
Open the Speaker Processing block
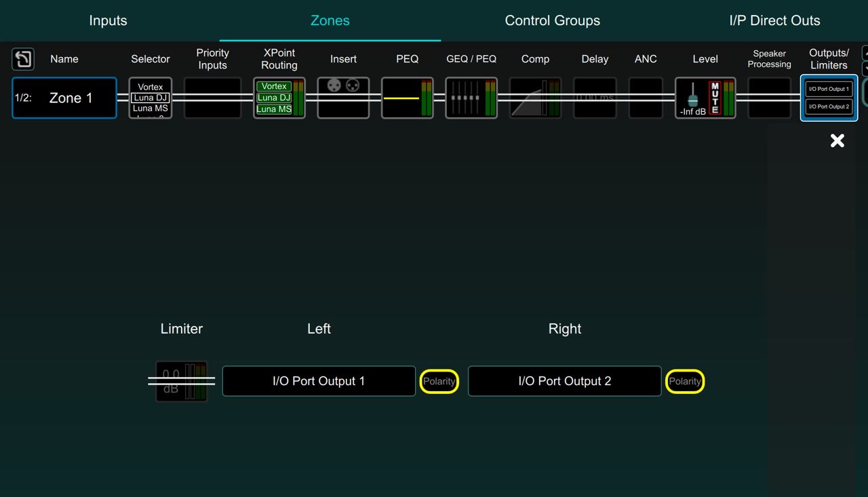click(769, 98)
